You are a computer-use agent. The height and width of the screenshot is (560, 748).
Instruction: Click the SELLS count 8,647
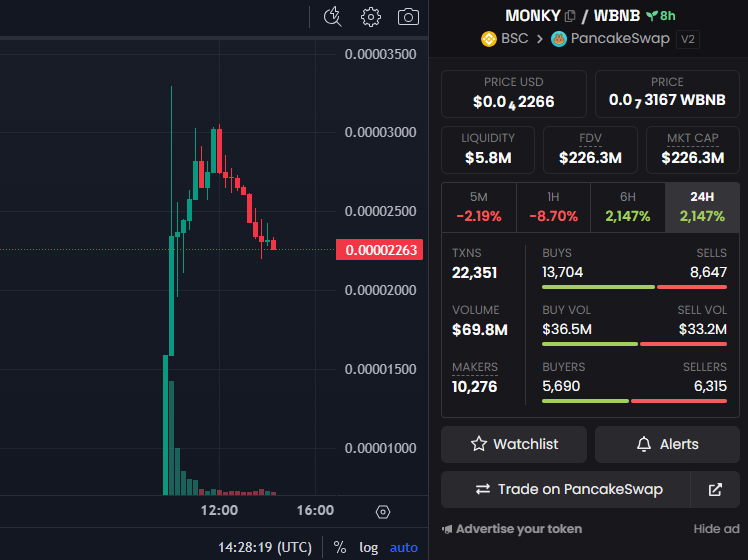click(708, 272)
